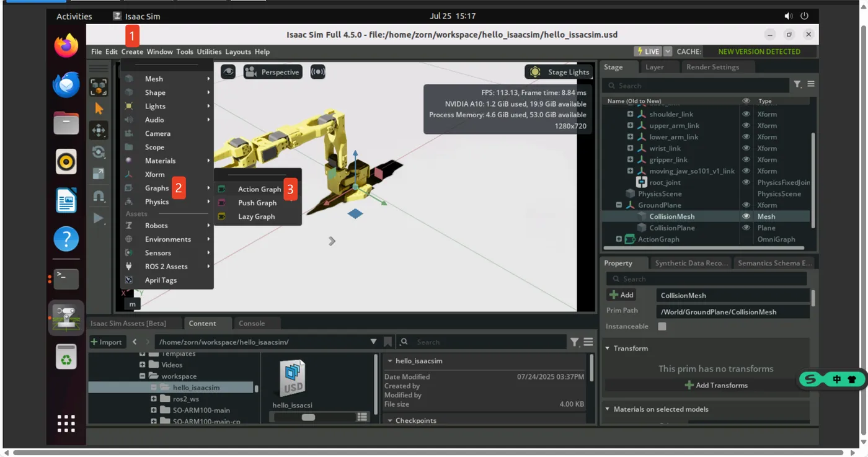Expand the ros2_ws folder
The width and height of the screenshot is (868, 457).
[154, 399]
